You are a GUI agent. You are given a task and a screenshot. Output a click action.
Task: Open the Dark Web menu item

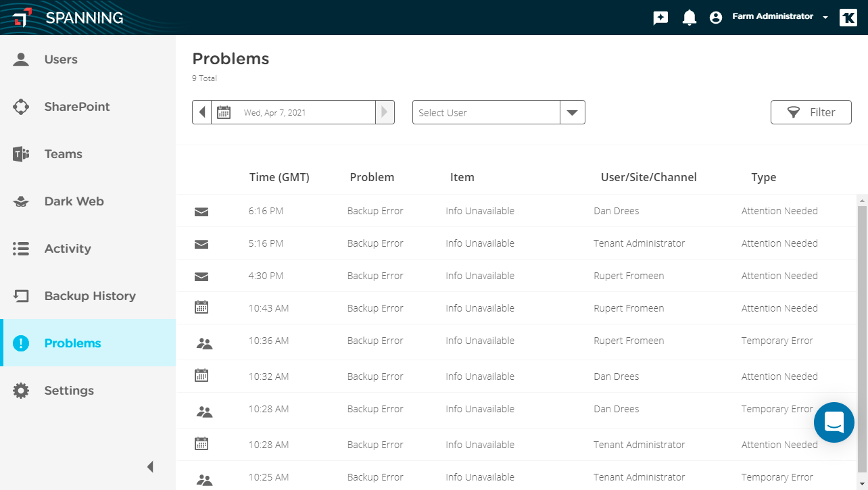pos(88,201)
